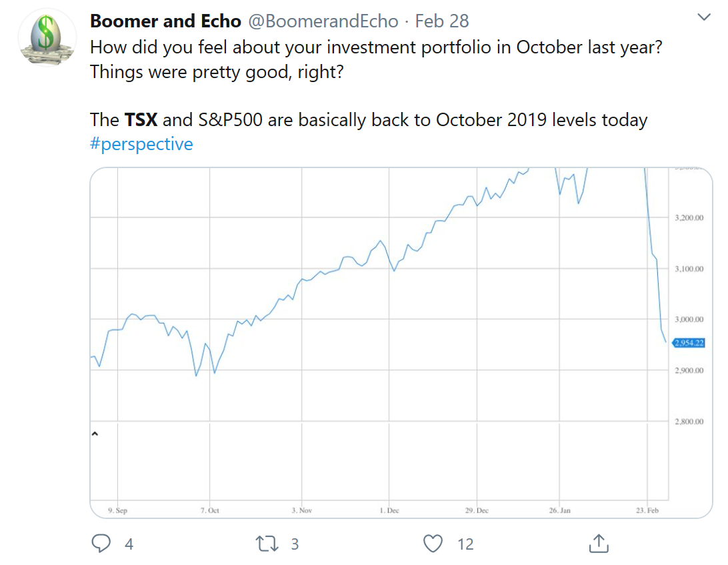The image size is (728, 565).
Task: Open the Feb 28 timestamp link
Action: coord(442,21)
